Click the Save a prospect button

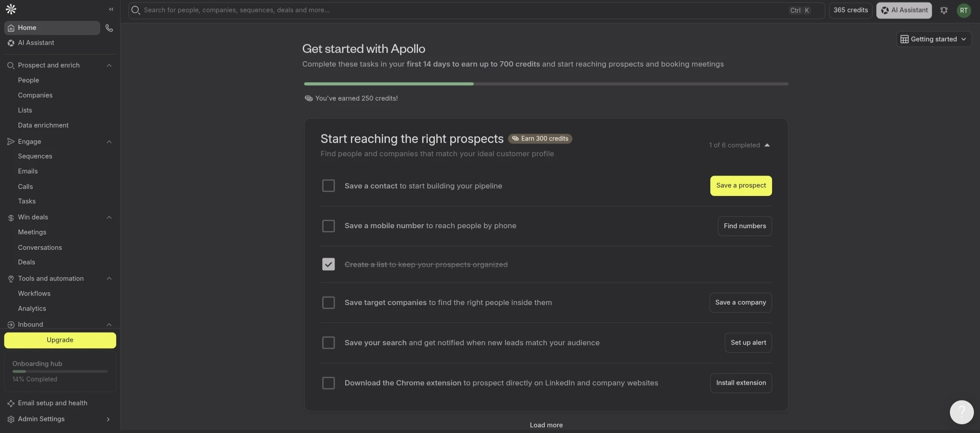click(x=741, y=185)
